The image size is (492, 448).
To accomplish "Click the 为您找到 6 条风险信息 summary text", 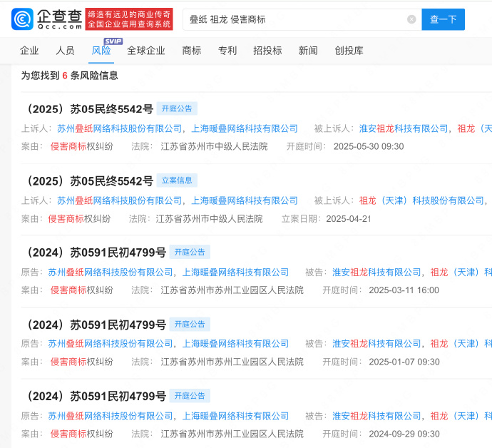I will [70, 76].
